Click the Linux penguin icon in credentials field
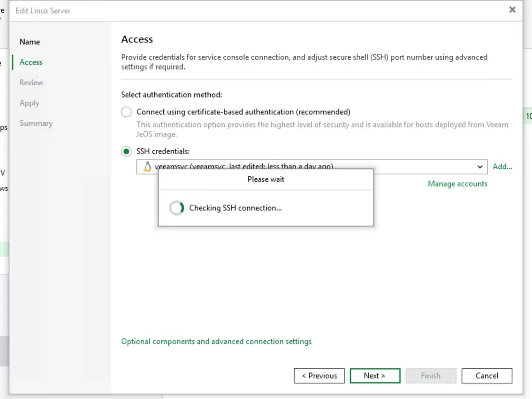 [147, 166]
